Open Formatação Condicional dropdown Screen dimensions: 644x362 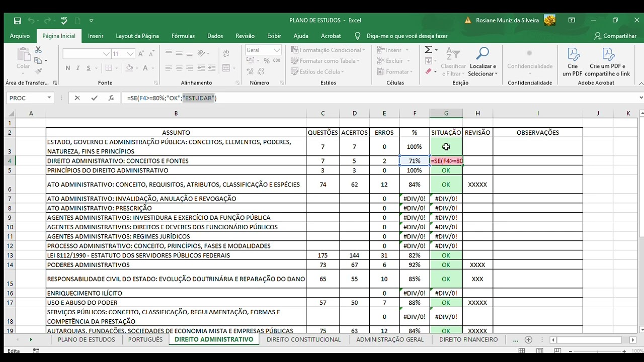tap(328, 50)
